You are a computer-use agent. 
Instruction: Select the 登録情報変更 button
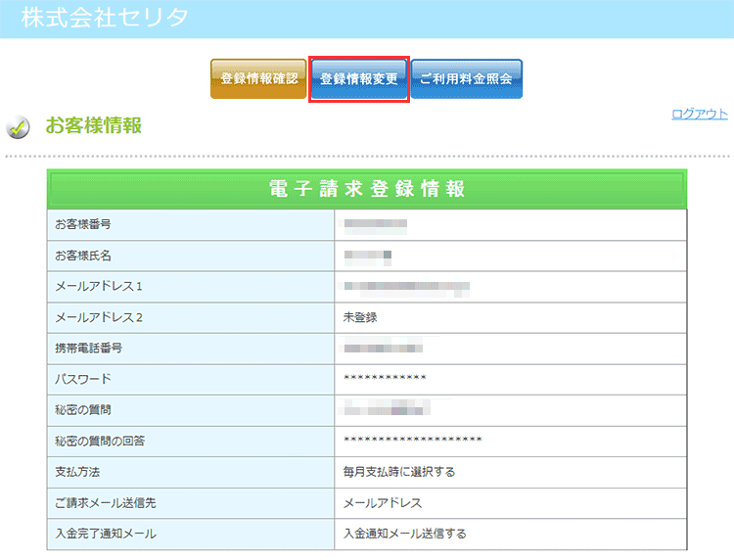pos(359,79)
